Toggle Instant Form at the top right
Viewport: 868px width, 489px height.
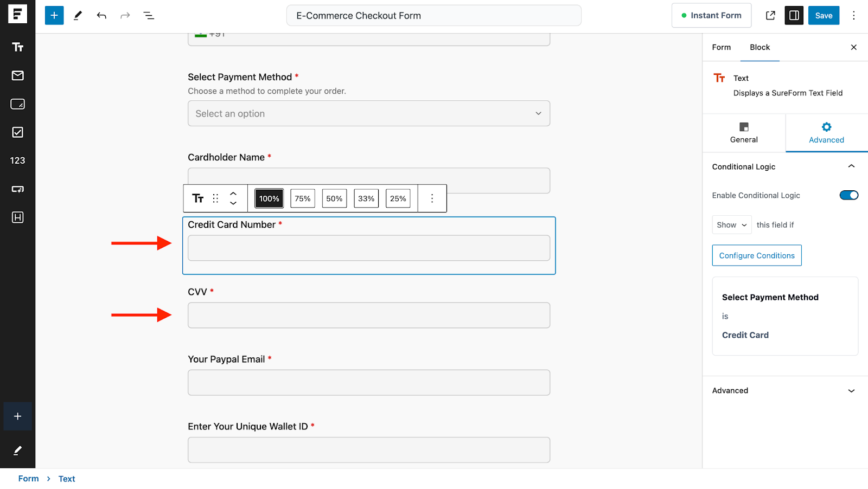pyautogui.click(x=712, y=15)
